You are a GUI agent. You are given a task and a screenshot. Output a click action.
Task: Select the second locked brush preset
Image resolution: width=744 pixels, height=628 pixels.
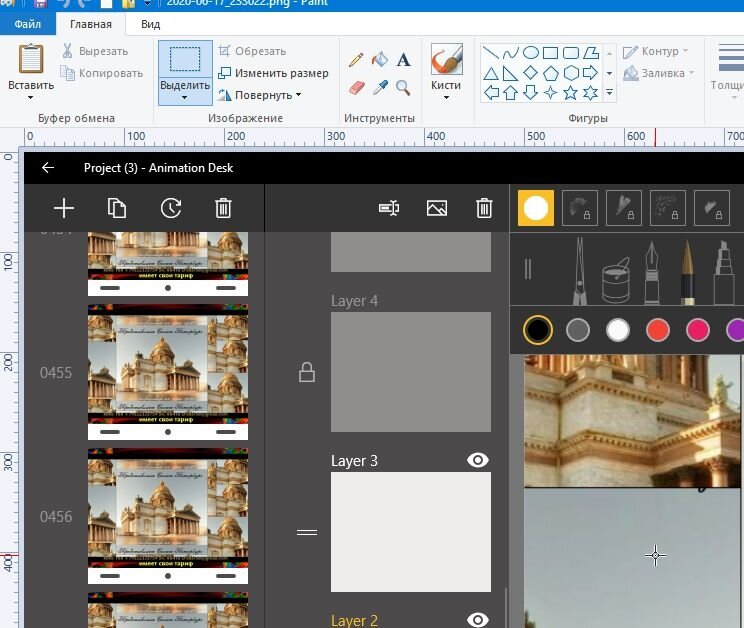(x=624, y=208)
